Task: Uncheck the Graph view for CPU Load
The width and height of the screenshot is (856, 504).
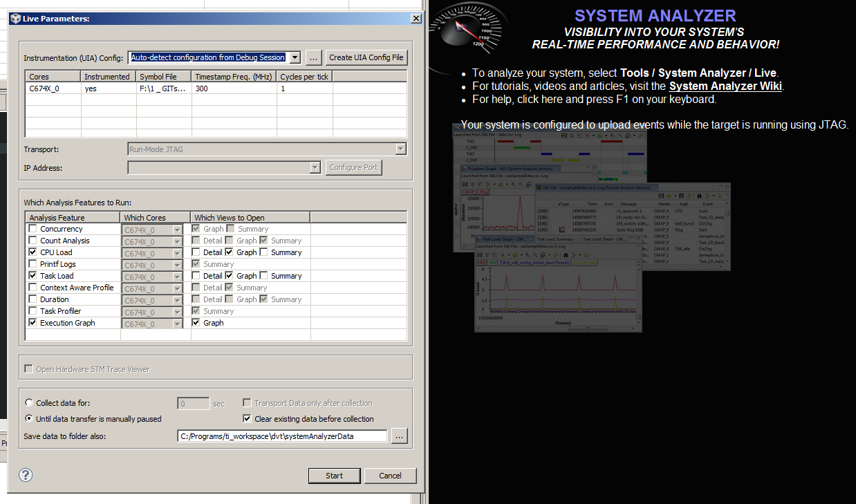Action: point(230,252)
